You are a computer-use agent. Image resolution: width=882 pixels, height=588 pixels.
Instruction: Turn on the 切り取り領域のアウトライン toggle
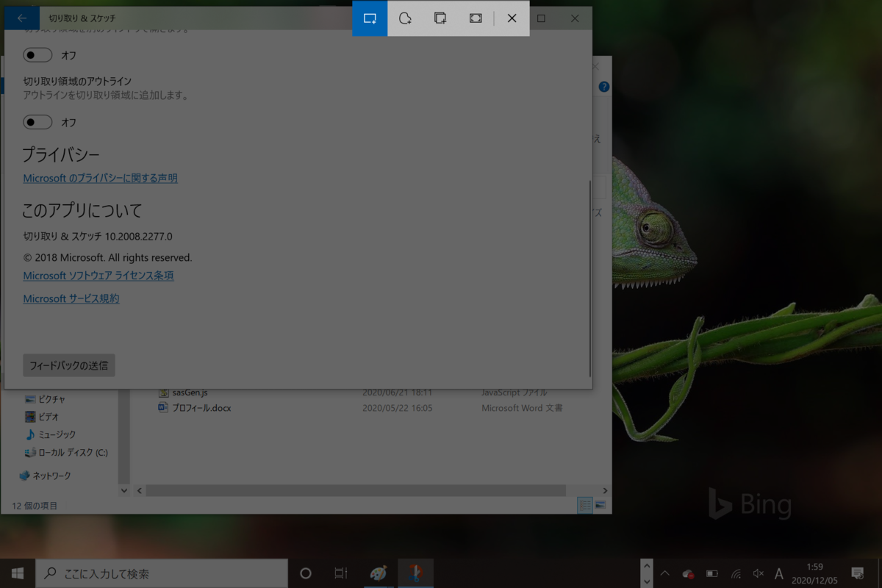click(37, 122)
